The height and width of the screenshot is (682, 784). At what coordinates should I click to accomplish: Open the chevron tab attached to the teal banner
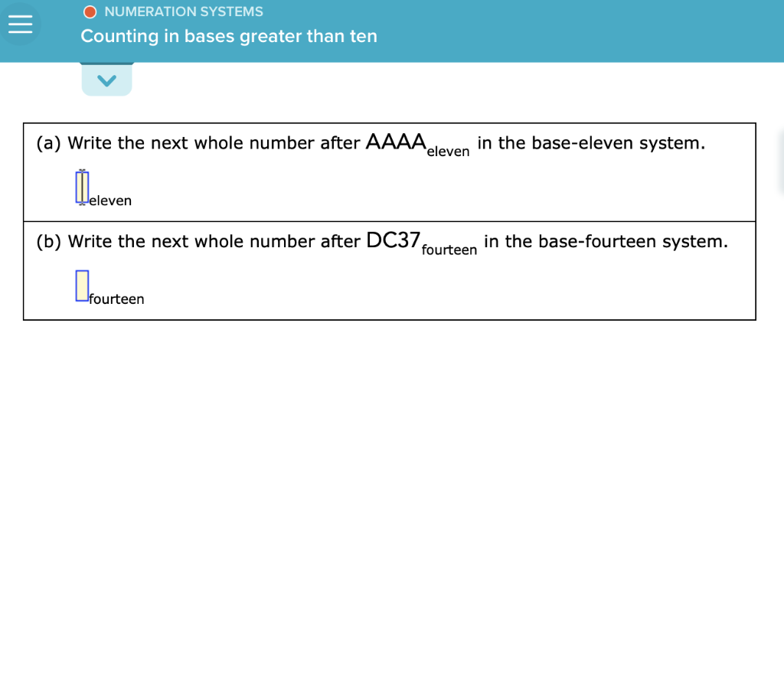(106, 79)
